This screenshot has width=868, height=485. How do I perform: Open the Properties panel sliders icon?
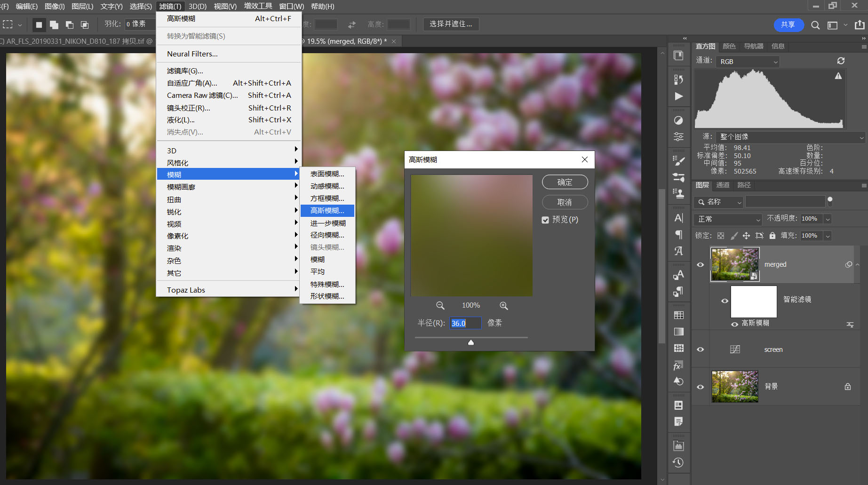pos(678,137)
